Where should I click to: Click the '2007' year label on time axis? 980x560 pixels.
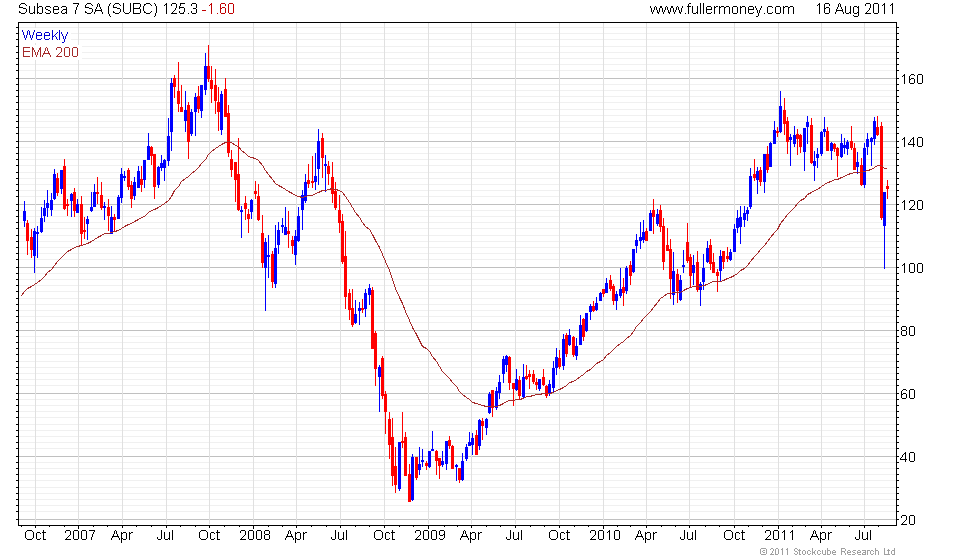point(79,536)
